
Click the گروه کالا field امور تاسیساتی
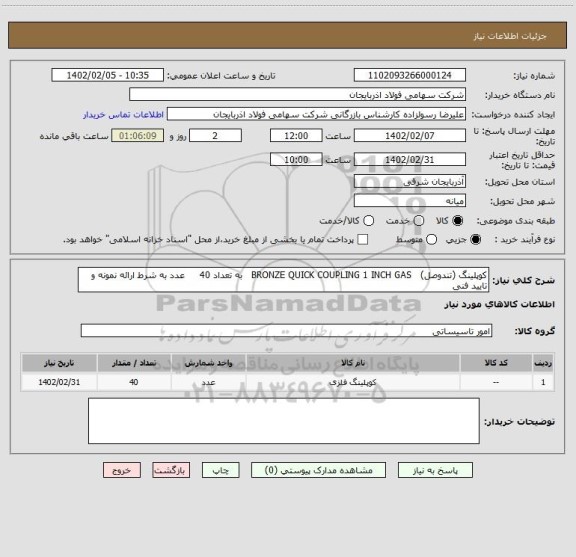pyautogui.click(x=286, y=331)
